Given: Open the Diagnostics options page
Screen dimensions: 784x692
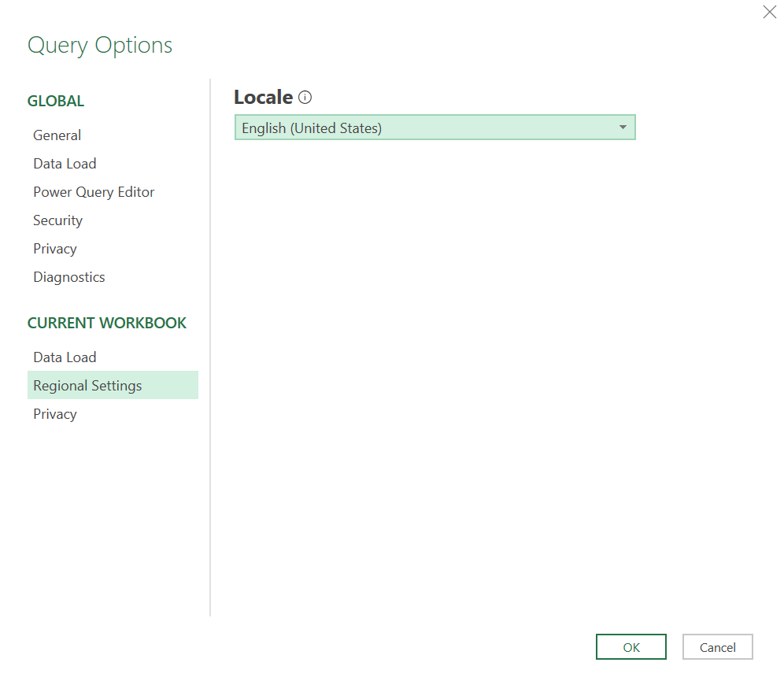Looking at the screenshot, I should coord(69,277).
